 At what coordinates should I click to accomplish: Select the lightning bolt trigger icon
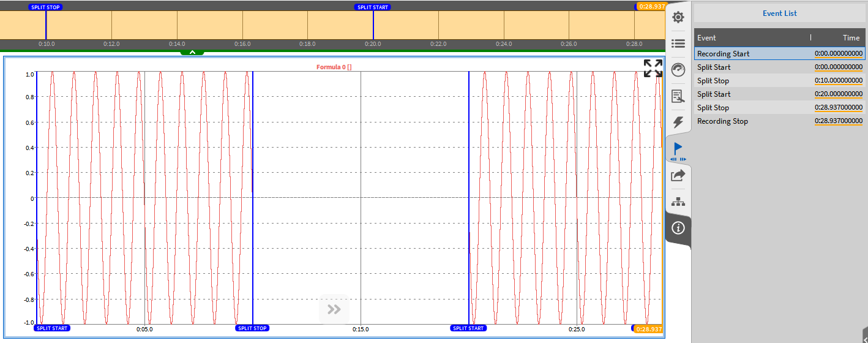[x=678, y=122]
